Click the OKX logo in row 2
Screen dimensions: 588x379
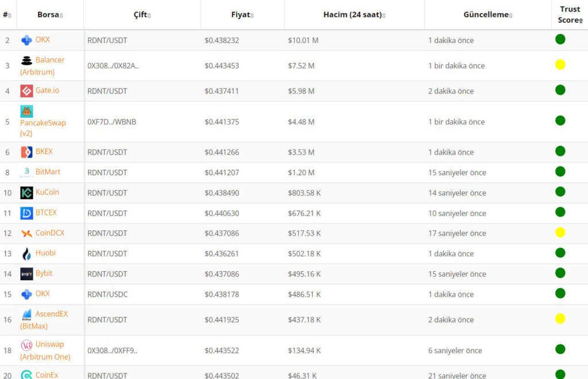(26, 40)
